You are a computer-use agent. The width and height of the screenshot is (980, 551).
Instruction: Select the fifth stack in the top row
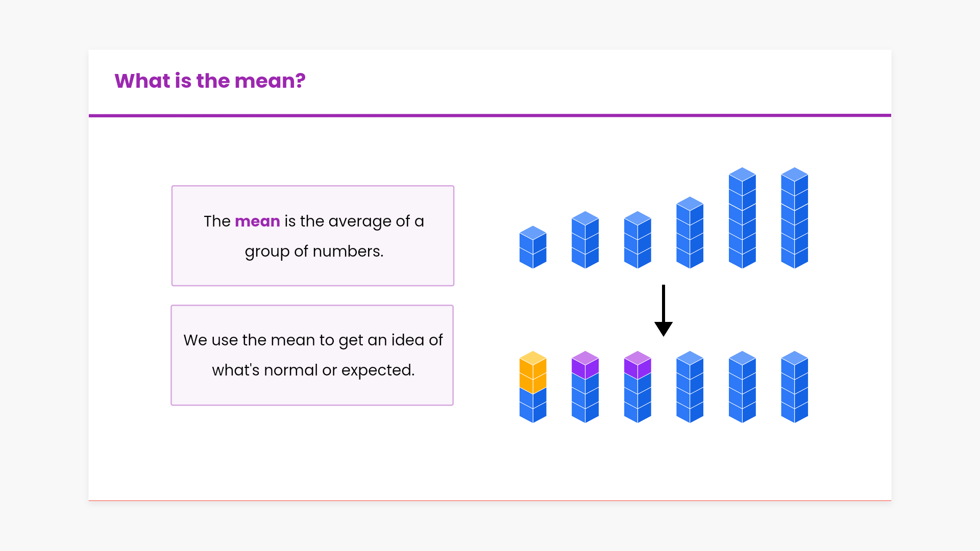pyautogui.click(x=742, y=218)
